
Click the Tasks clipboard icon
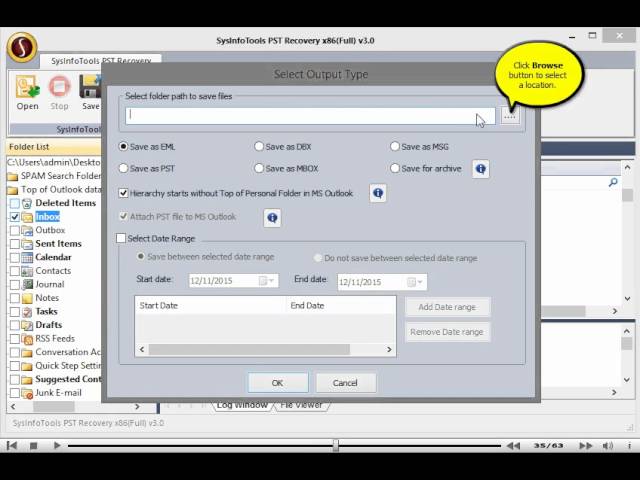tap(27, 312)
